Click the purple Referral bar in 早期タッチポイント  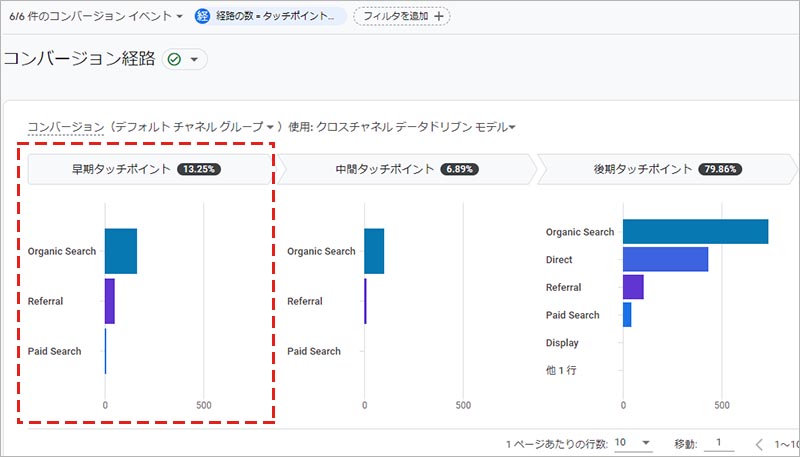click(109, 301)
